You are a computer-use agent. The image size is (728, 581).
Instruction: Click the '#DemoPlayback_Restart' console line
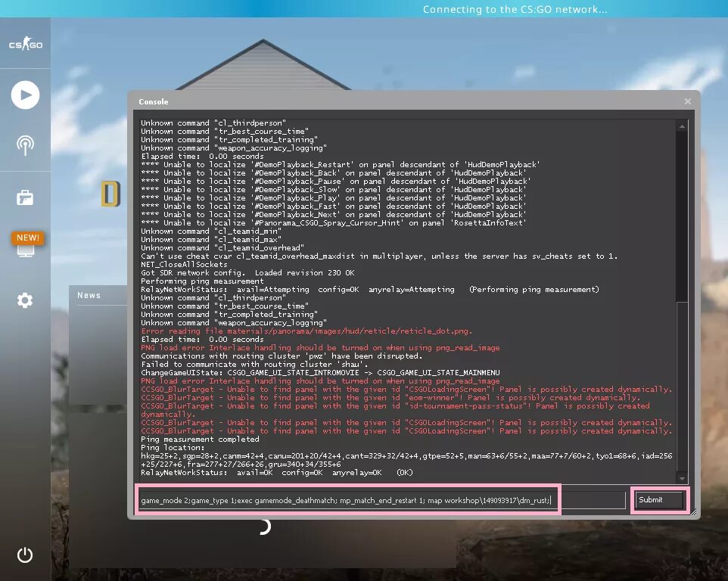tap(341, 165)
